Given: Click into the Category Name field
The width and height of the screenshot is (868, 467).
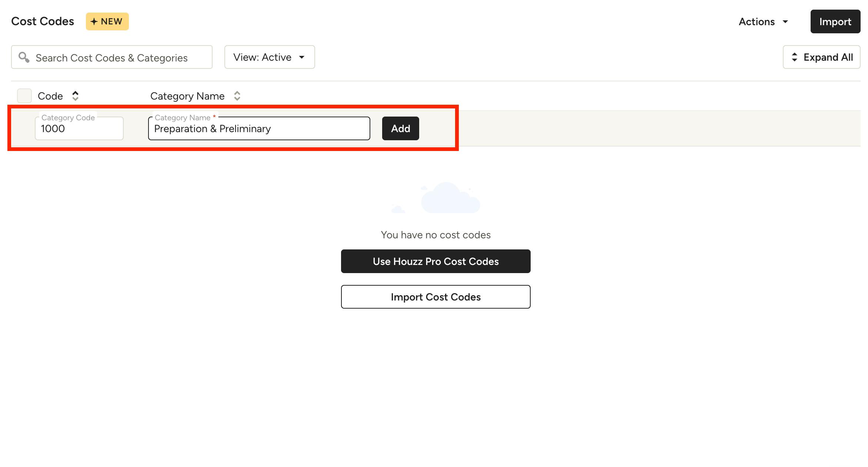Looking at the screenshot, I should (259, 129).
